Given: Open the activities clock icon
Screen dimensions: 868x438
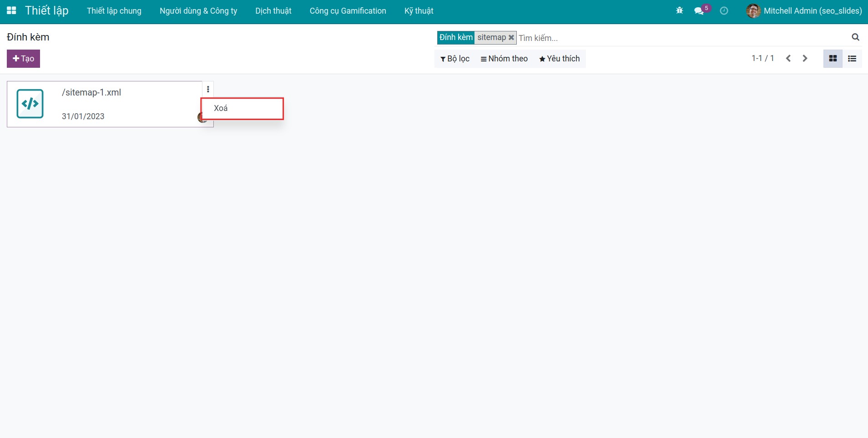Looking at the screenshot, I should pos(724,10).
